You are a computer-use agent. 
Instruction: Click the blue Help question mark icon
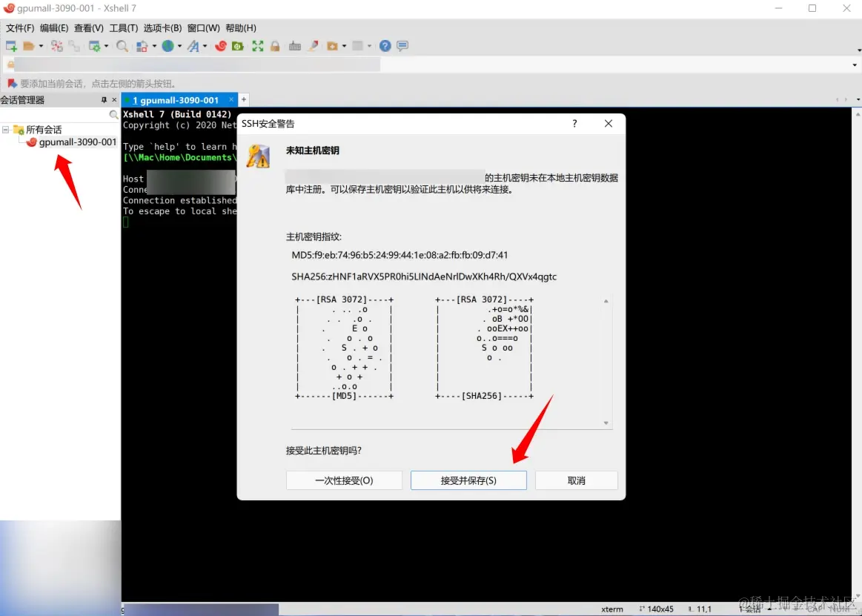(x=385, y=46)
